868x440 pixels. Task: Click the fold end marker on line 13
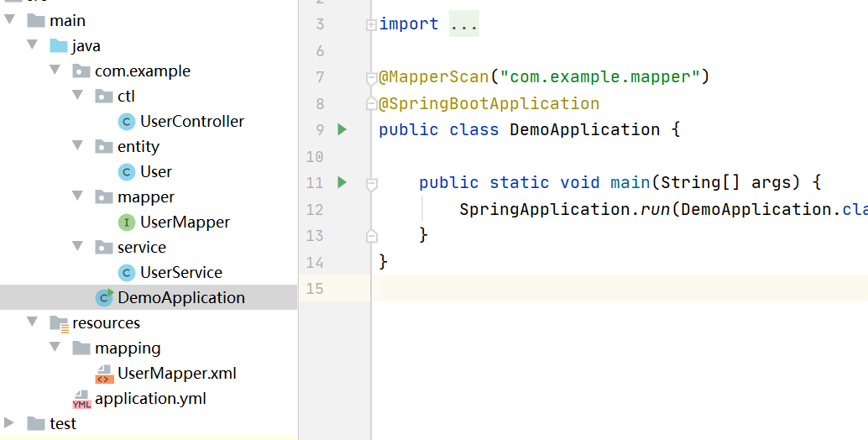pos(371,236)
